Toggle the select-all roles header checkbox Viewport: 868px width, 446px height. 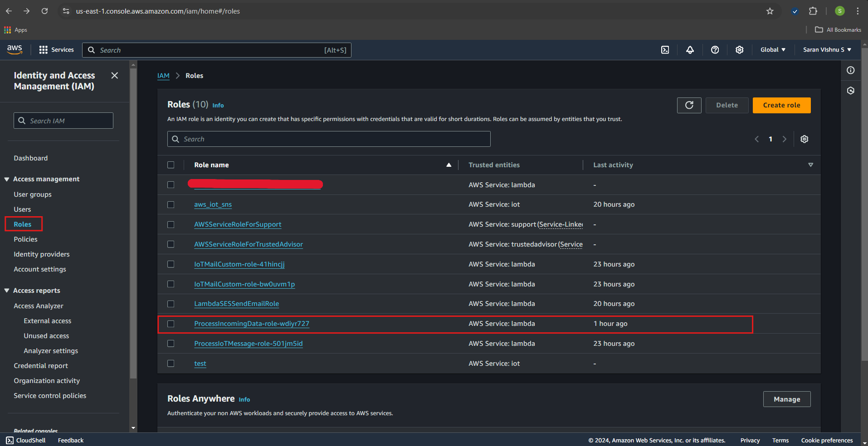click(x=171, y=165)
